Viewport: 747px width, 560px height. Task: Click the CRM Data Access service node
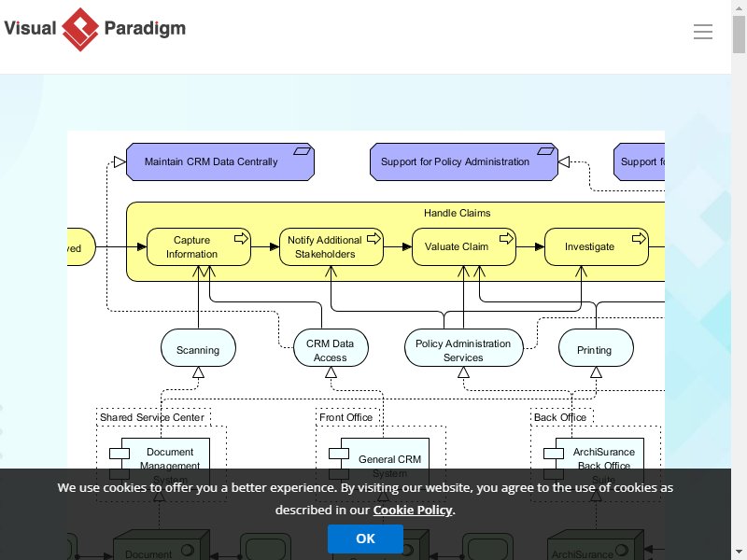coord(331,347)
